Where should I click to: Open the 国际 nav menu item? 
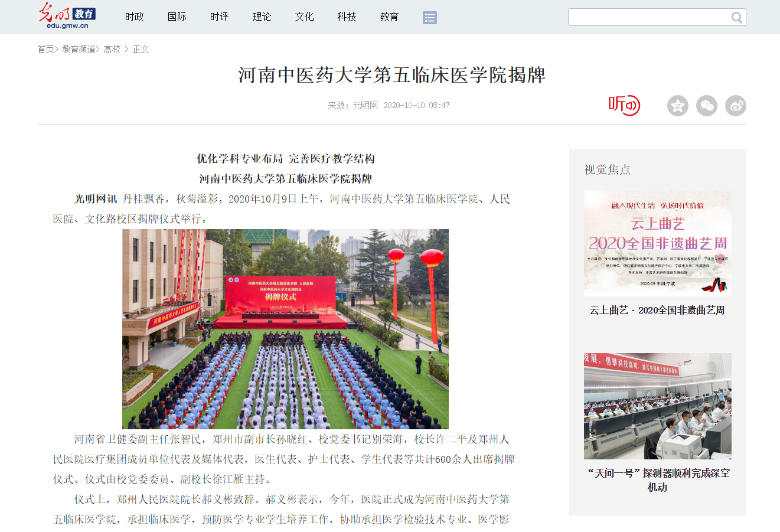(x=177, y=17)
